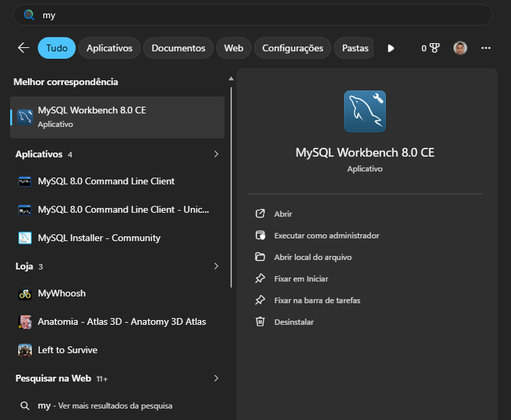Click the trash can uninstall icon

tap(260, 321)
